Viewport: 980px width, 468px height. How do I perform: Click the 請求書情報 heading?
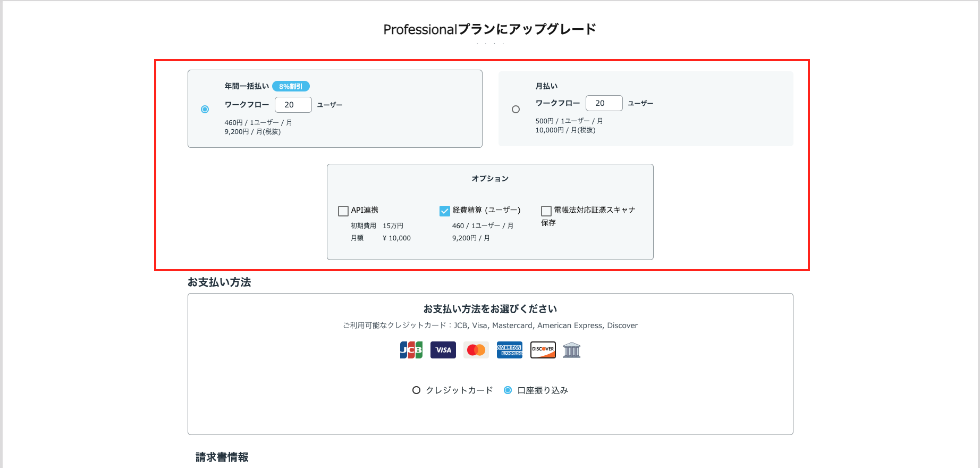coord(222,457)
